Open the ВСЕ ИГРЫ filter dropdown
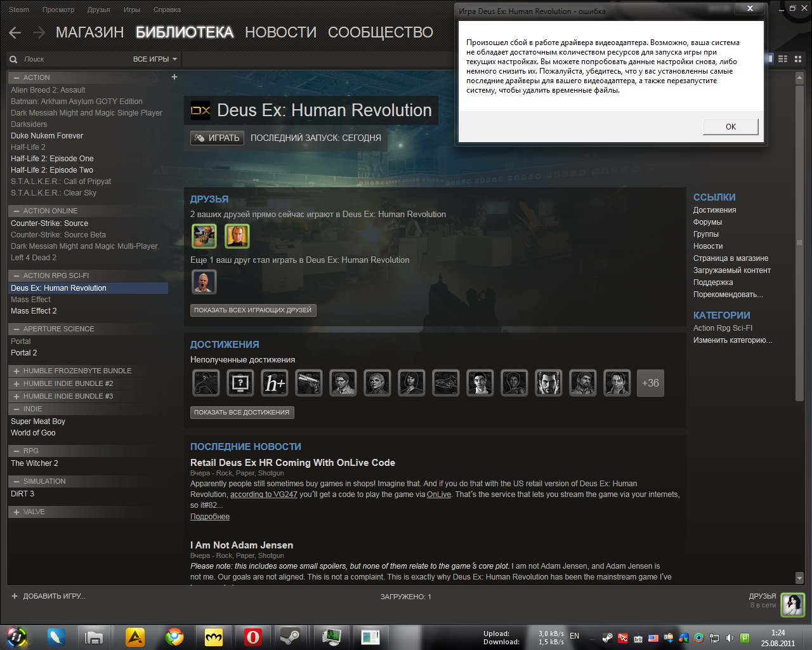 tap(155, 59)
